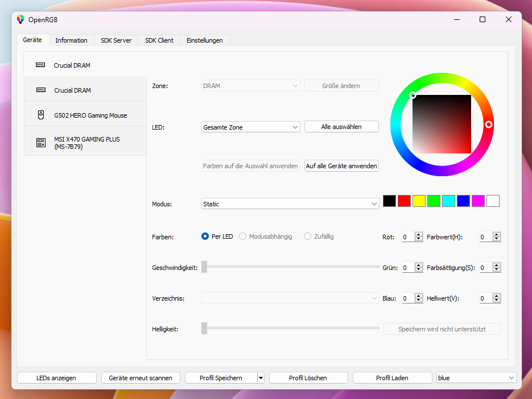Click the Profil Speichern button
Screen dimensions: 532x399
pos(221,377)
